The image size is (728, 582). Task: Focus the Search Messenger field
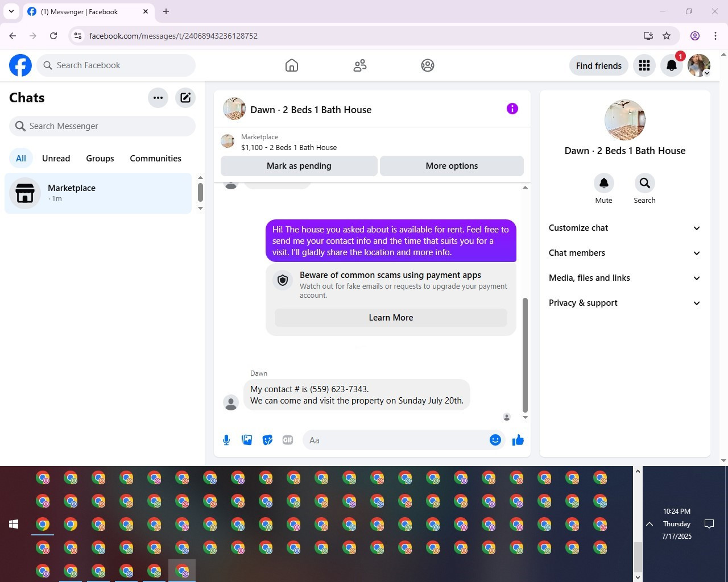(x=102, y=126)
